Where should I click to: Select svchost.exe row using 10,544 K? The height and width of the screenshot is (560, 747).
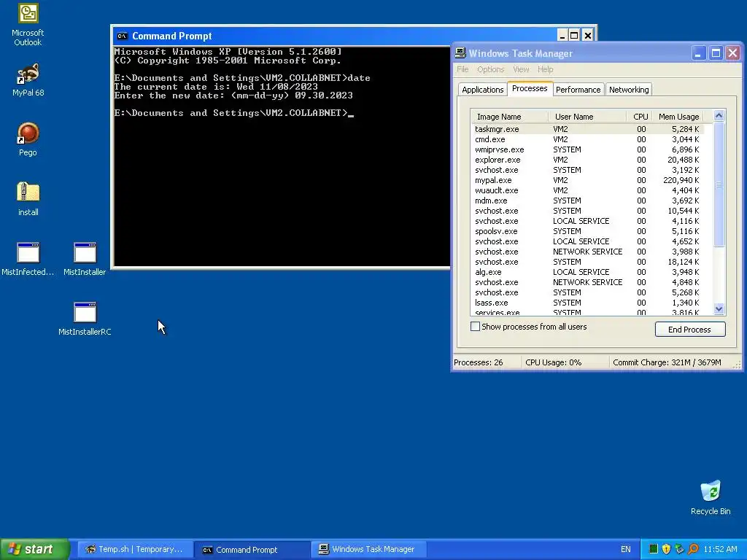tap(587, 211)
